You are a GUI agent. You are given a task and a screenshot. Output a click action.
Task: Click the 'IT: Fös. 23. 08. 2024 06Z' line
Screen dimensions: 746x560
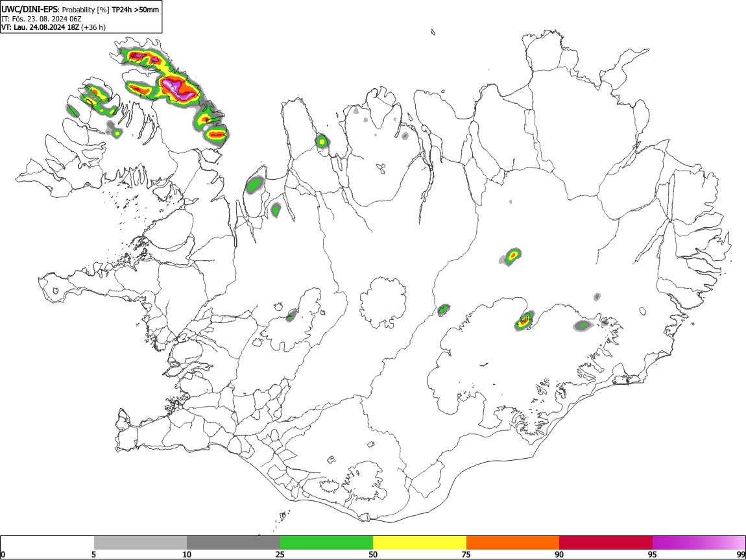coord(42,19)
